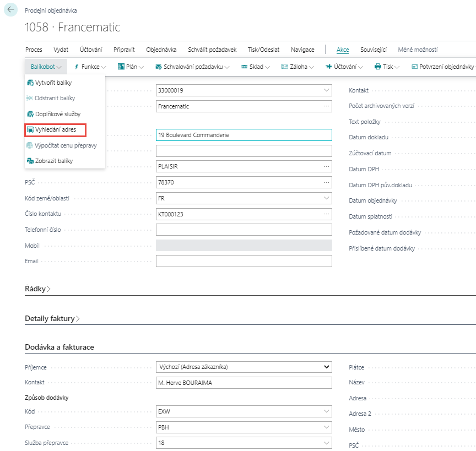
Task: Click the Funkce lightning icon
Action: coord(77,67)
